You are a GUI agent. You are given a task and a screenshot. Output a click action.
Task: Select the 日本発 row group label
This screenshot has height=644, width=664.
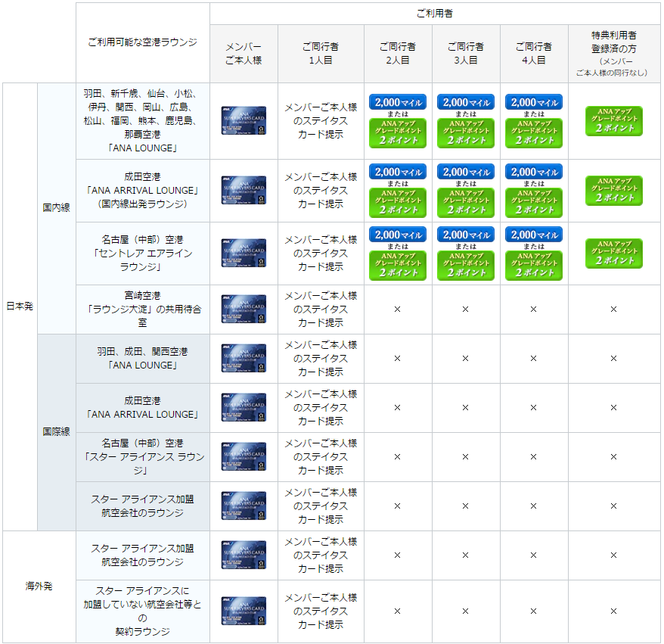tap(20, 306)
